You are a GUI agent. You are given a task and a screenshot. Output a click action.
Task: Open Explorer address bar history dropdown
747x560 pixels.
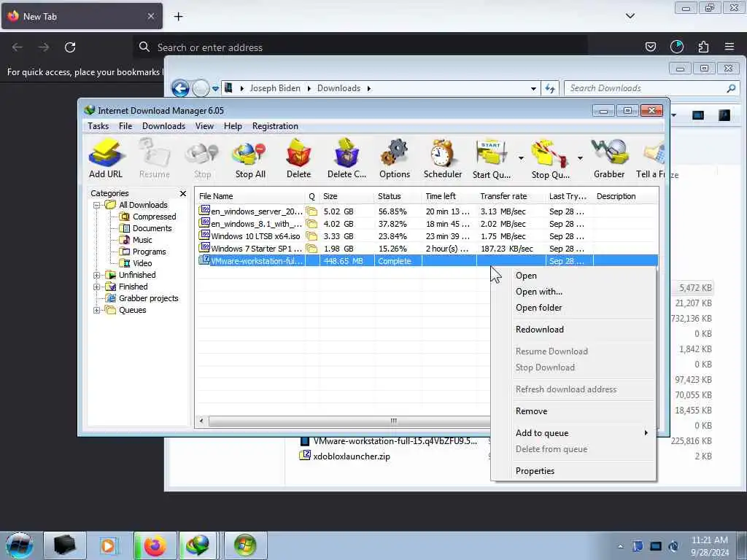click(533, 88)
